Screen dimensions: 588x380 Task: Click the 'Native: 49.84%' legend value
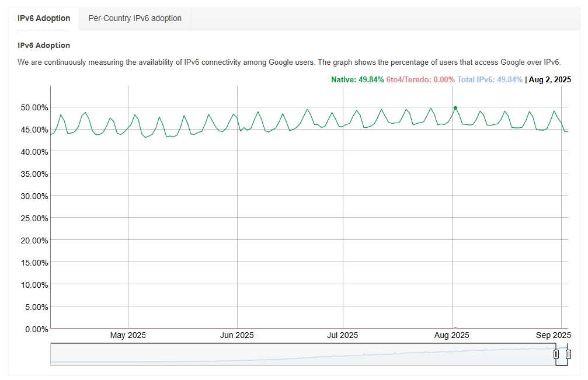click(x=357, y=79)
